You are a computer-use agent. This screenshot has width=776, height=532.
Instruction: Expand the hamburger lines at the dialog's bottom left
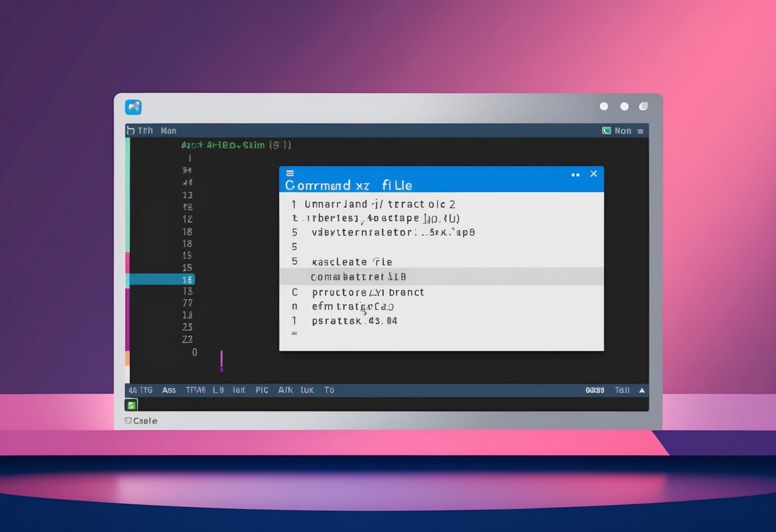coord(294,332)
